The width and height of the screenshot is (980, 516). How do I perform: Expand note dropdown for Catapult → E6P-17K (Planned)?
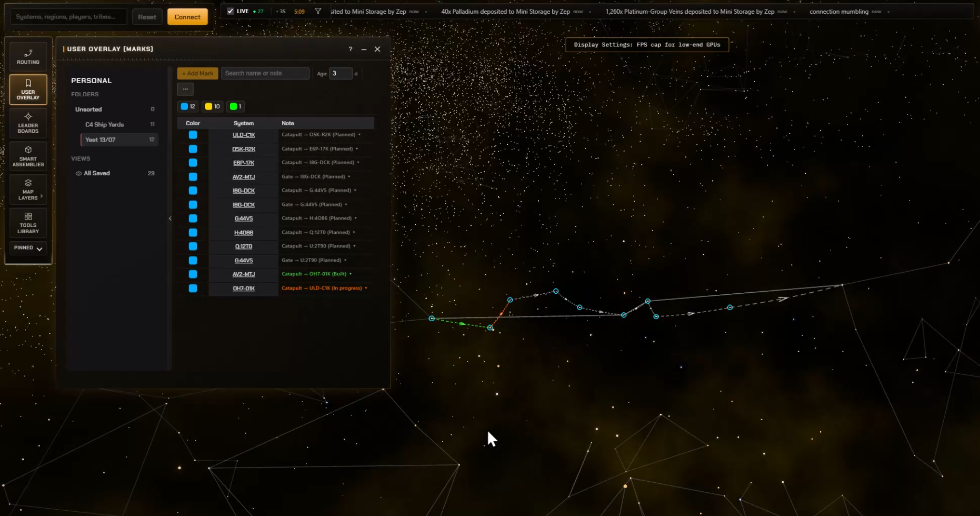click(357, 149)
